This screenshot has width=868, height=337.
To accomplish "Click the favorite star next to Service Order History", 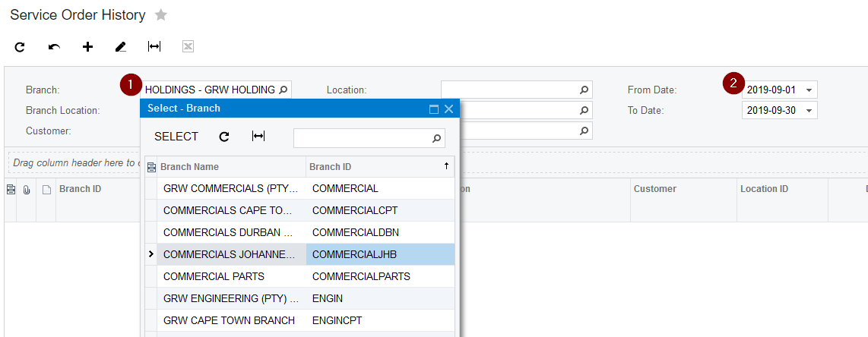I will (160, 15).
